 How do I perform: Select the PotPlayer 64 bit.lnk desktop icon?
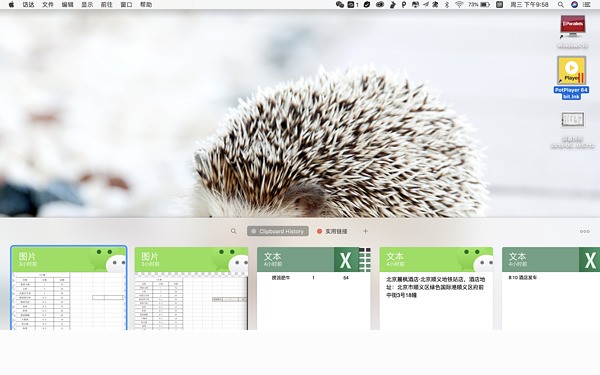(571, 78)
